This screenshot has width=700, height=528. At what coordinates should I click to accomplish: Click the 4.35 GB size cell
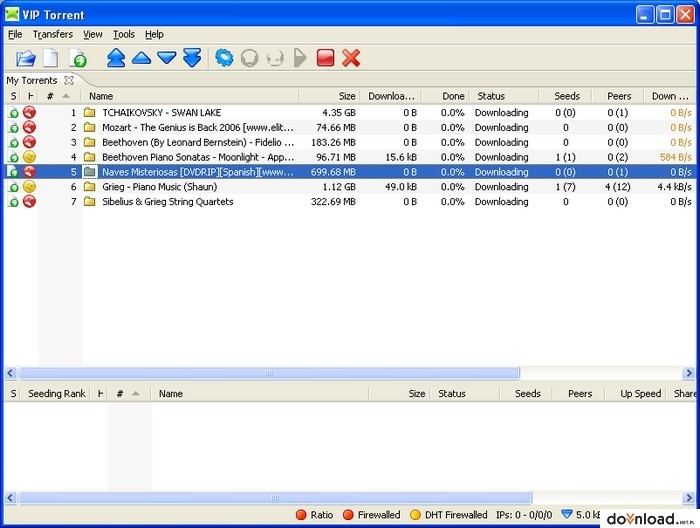click(339, 112)
